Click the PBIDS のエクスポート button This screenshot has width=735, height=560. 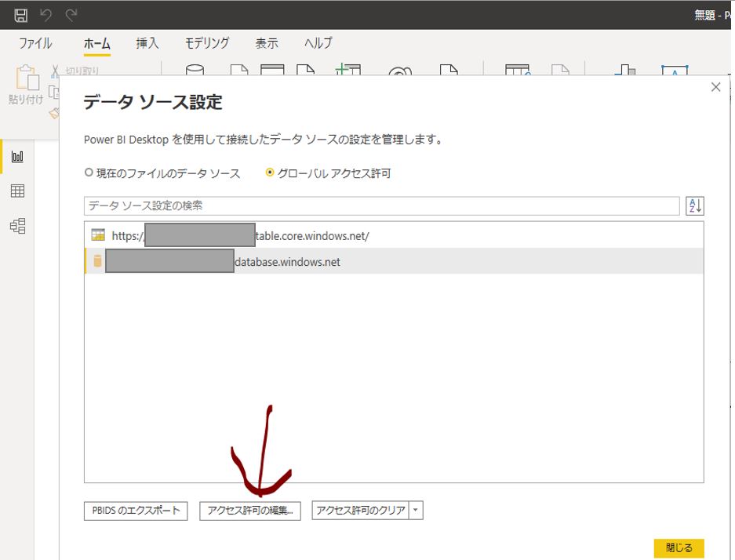pos(136,511)
